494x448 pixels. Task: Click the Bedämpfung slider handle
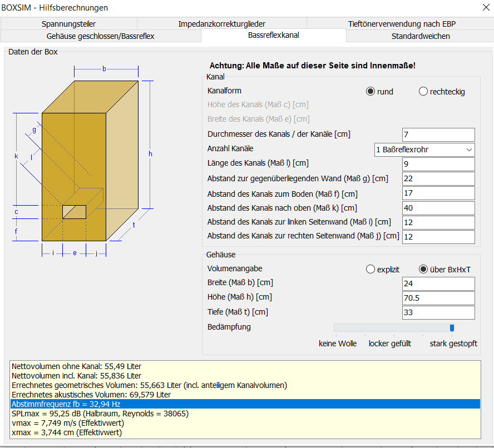coord(452,328)
